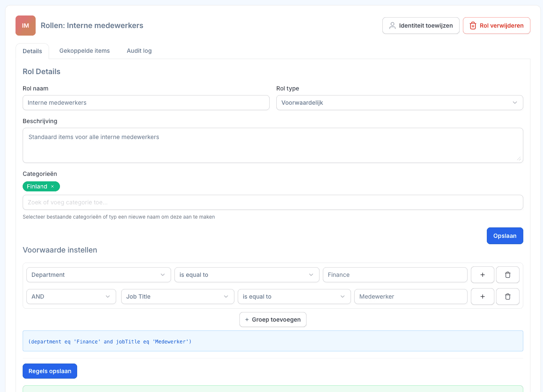Click the IM role avatar icon

click(x=26, y=26)
